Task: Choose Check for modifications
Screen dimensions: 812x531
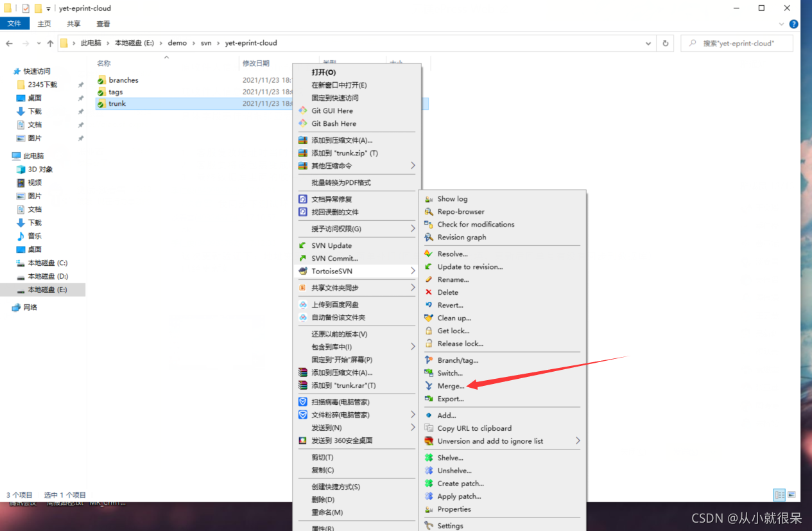Action: pyautogui.click(x=476, y=225)
